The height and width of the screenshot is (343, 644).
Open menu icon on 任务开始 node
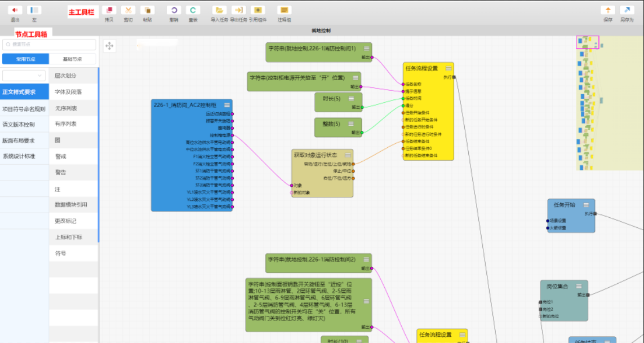586,205
